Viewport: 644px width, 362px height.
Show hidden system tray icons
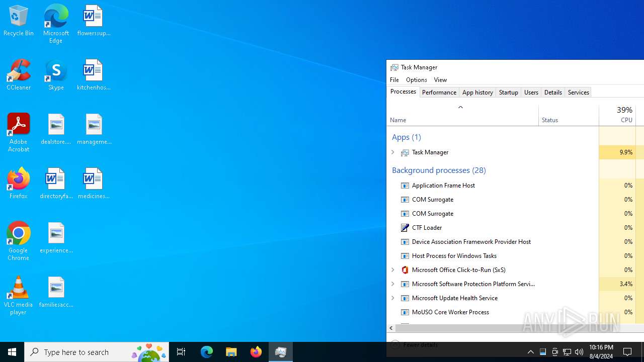click(x=531, y=352)
